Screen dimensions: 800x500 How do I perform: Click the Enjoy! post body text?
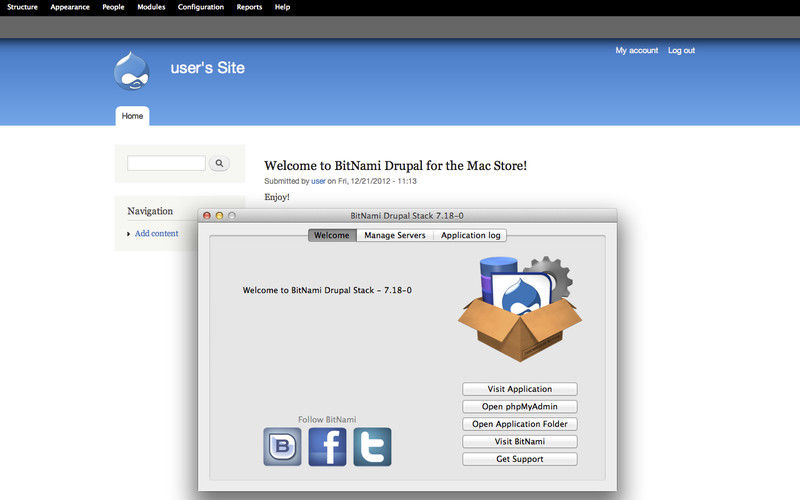(277, 197)
